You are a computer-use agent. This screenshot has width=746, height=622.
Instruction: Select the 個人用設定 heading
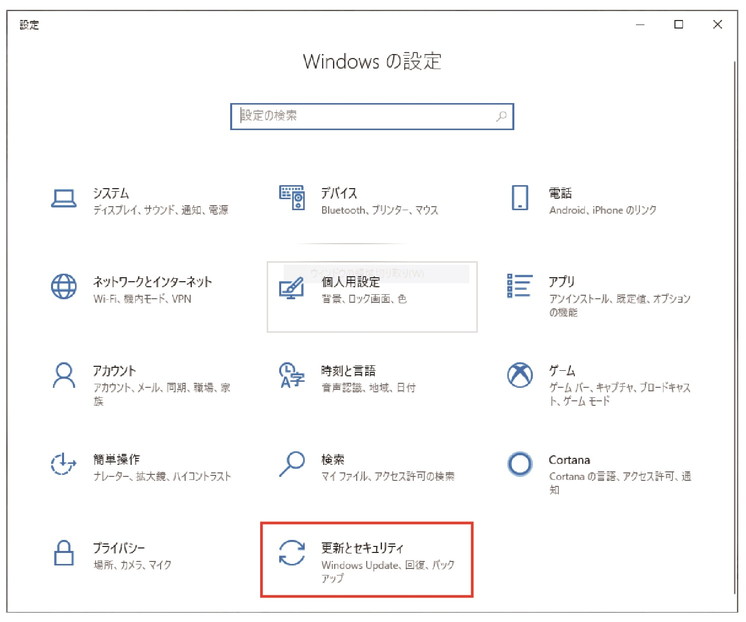[351, 282]
